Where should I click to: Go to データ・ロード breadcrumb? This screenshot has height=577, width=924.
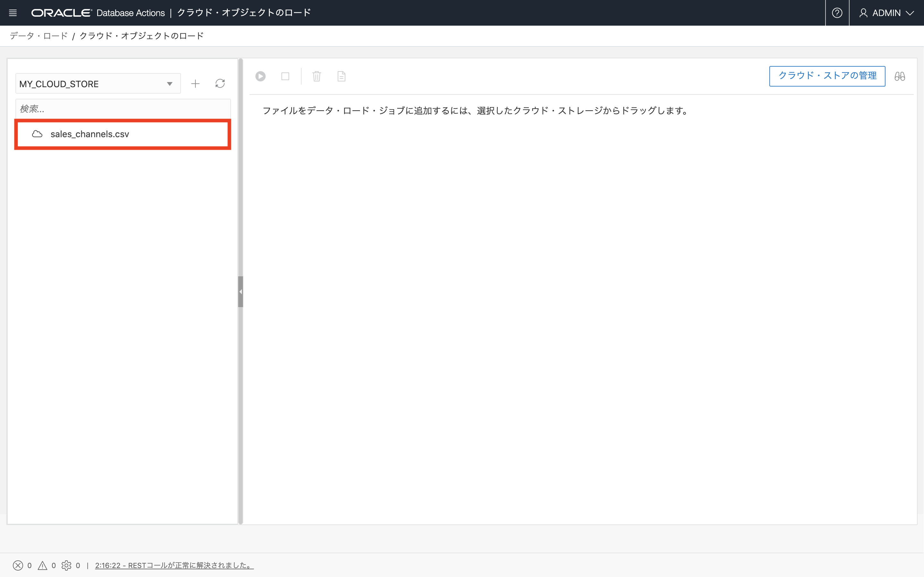click(x=38, y=36)
